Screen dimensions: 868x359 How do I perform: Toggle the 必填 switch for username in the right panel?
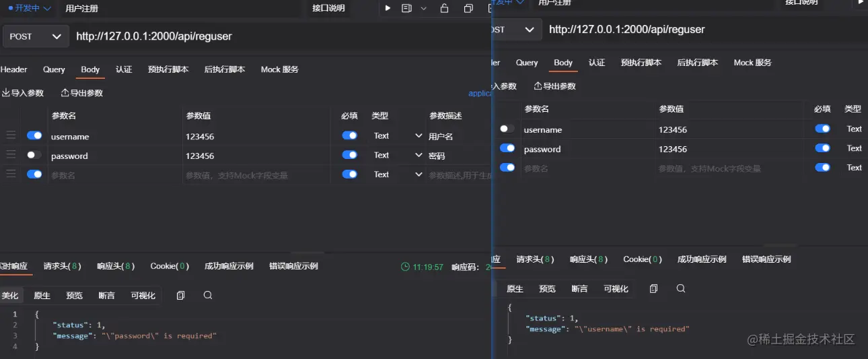coord(822,129)
